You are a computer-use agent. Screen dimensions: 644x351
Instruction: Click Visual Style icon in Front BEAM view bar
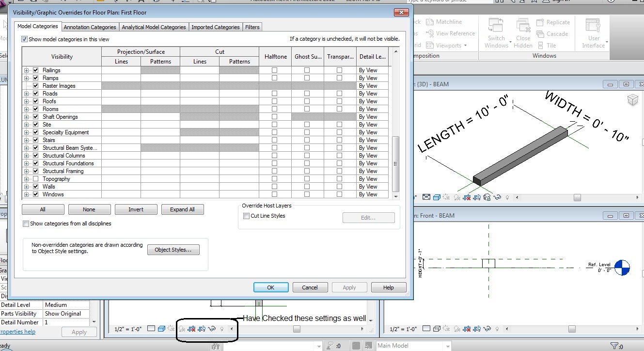(x=437, y=329)
